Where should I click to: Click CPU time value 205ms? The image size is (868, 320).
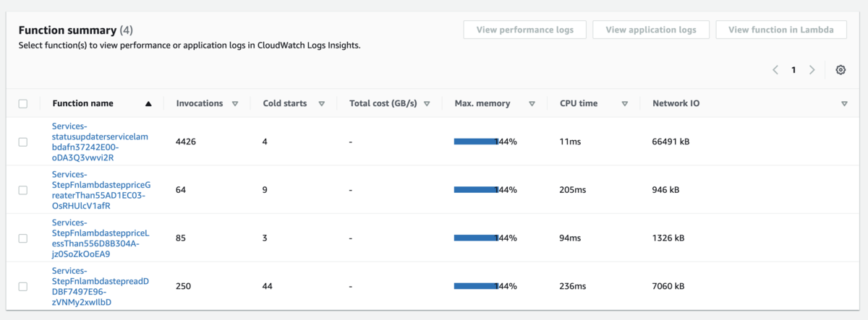point(572,190)
